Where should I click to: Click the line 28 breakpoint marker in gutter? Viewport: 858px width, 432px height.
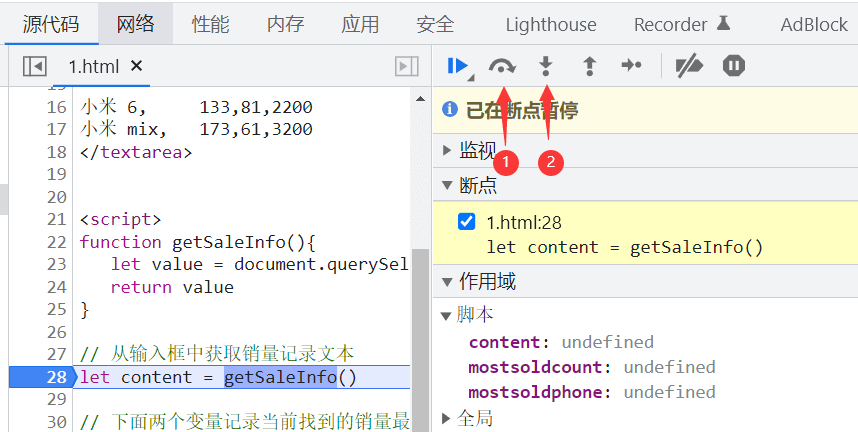41,377
